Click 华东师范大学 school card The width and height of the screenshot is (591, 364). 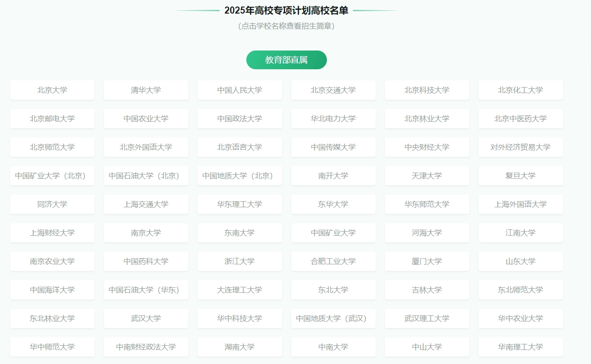pos(427,204)
